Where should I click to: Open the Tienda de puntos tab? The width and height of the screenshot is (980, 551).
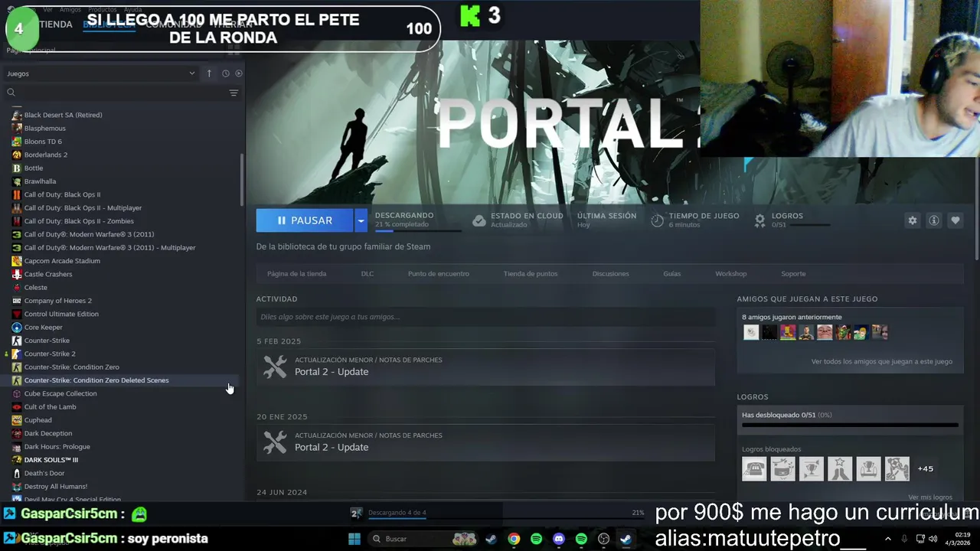(531, 274)
